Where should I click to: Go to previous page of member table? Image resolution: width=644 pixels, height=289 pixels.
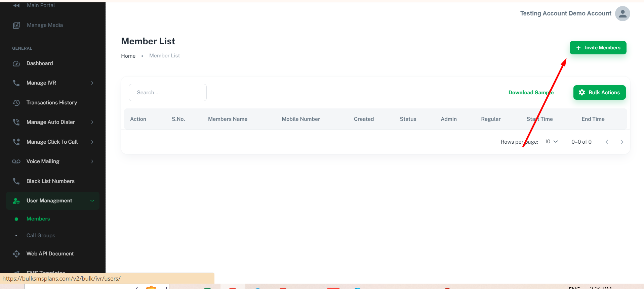607,142
